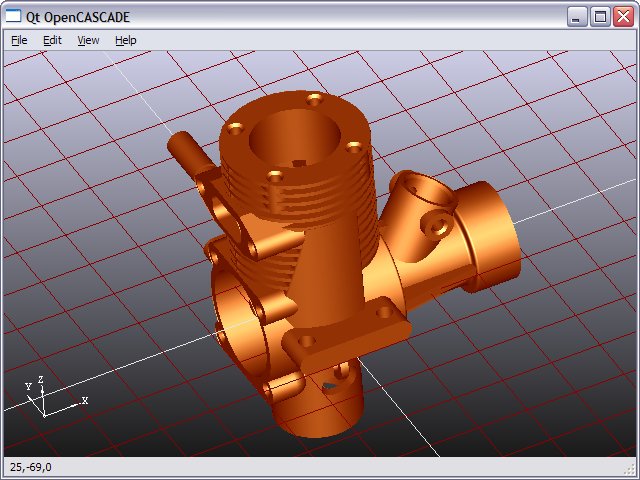This screenshot has width=640, height=480.
Task: Open the View menu
Action: coord(88,40)
